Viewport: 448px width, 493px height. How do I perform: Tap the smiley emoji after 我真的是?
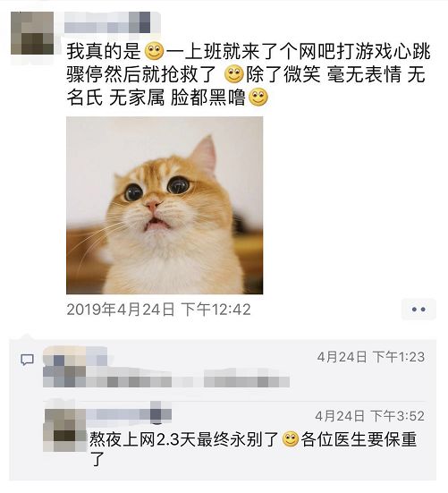click(155, 51)
